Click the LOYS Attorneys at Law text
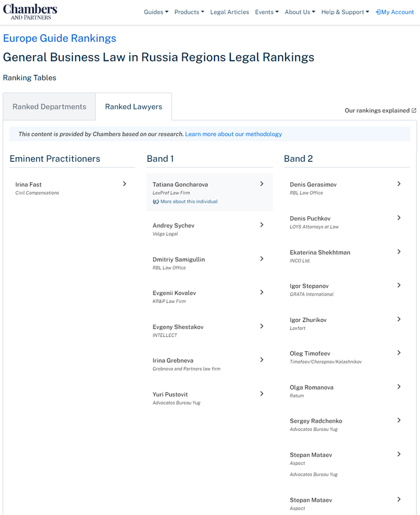The width and height of the screenshot is (420, 515). coord(314,227)
